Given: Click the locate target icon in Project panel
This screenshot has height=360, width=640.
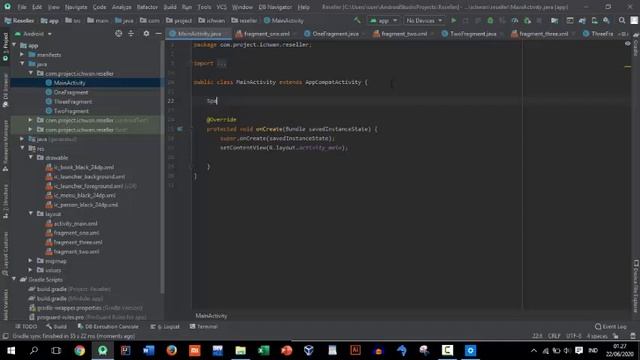Looking at the screenshot, I should click(118, 34).
